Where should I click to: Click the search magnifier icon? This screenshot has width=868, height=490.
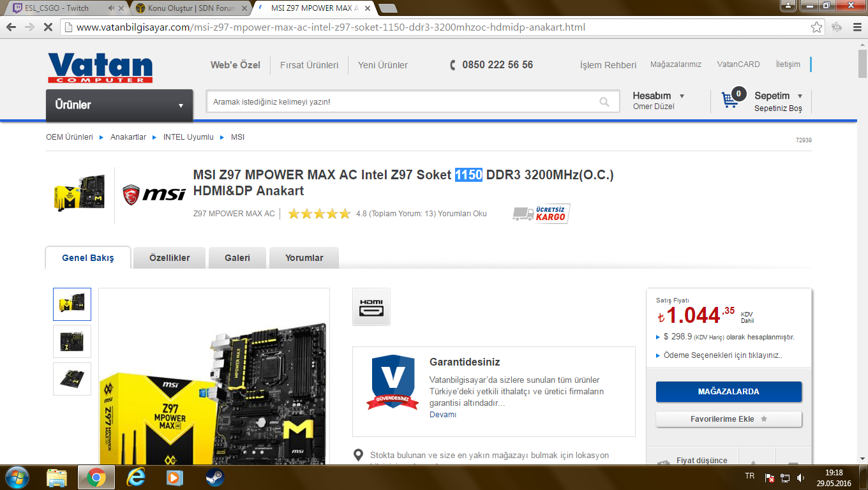604,102
